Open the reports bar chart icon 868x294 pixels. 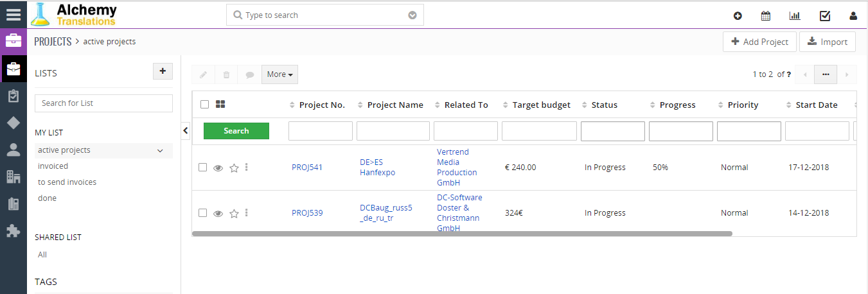pos(795,16)
